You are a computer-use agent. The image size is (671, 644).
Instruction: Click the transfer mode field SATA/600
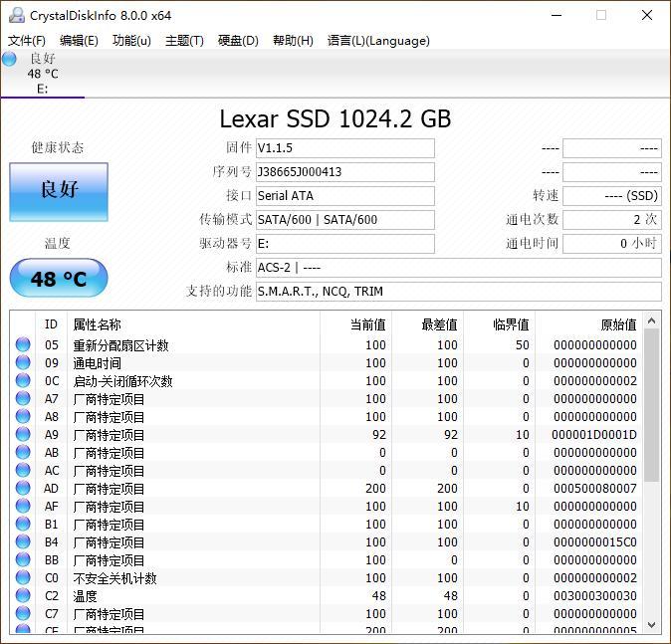344,220
